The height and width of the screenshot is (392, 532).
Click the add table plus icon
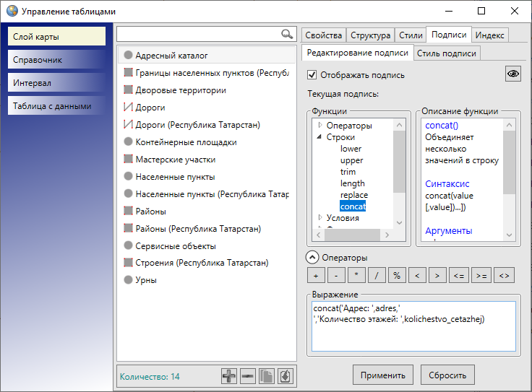[x=229, y=376]
